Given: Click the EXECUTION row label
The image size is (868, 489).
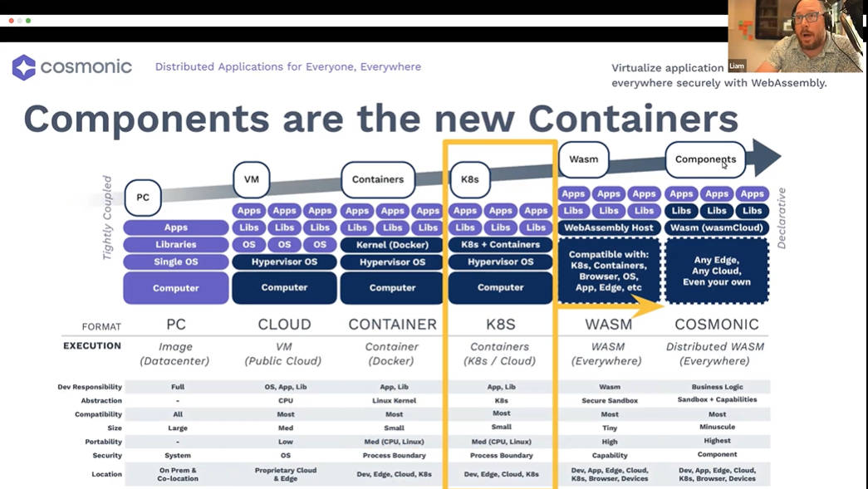Looking at the screenshot, I should tap(92, 345).
